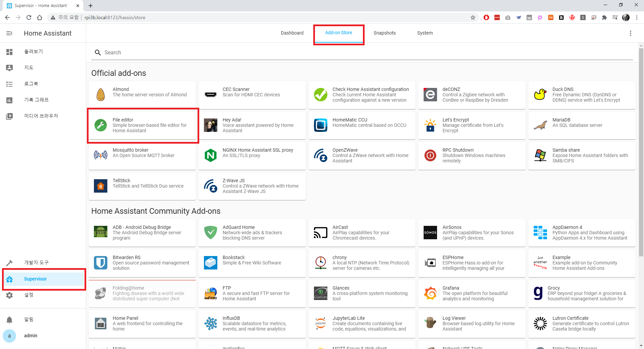Click the Grocy letter g icon
Screen dimensions: 644x349
tap(538, 293)
